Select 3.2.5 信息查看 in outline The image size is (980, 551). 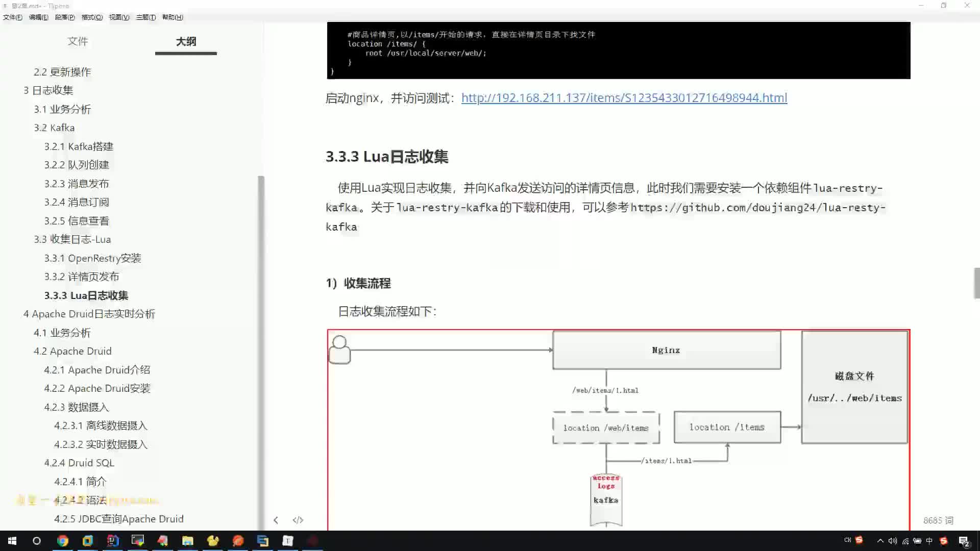point(77,221)
